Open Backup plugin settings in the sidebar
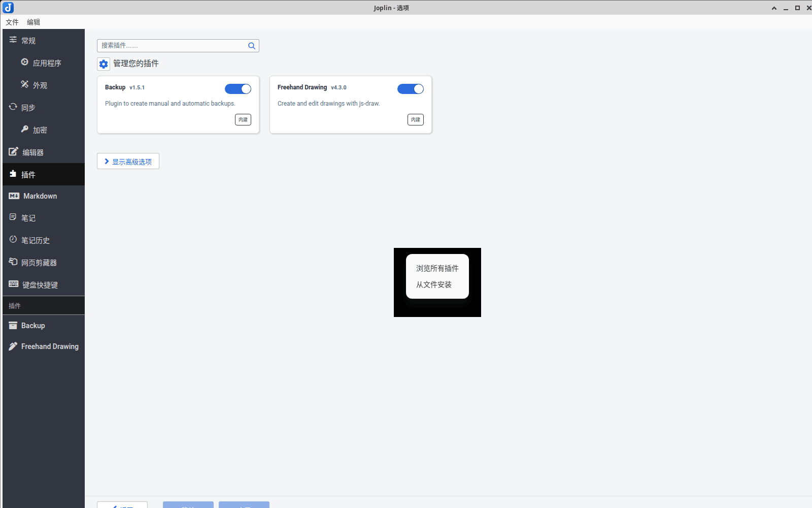 pyautogui.click(x=44, y=326)
